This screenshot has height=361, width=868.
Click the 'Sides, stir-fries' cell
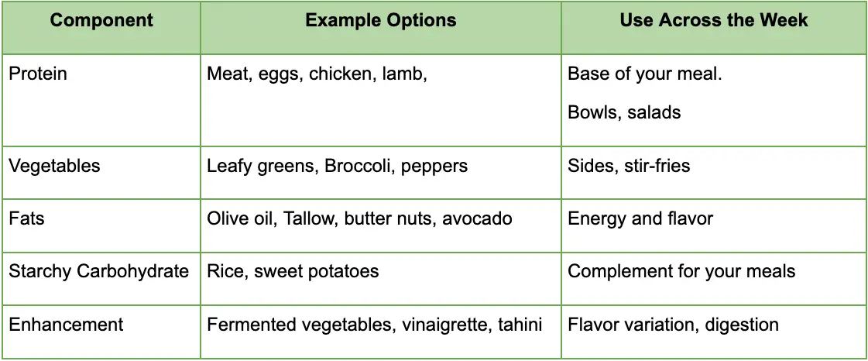(x=629, y=166)
